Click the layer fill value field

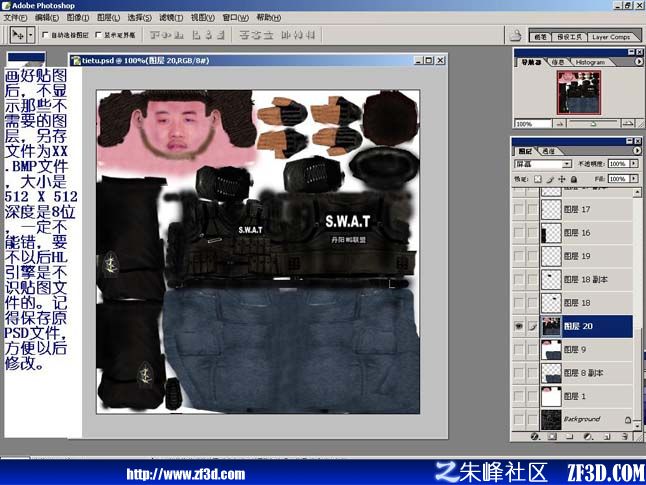click(618, 179)
